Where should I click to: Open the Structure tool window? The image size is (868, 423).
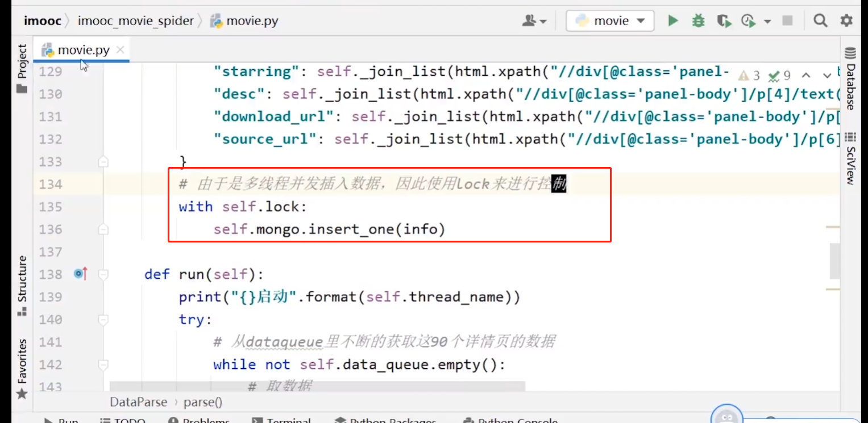[x=22, y=286]
